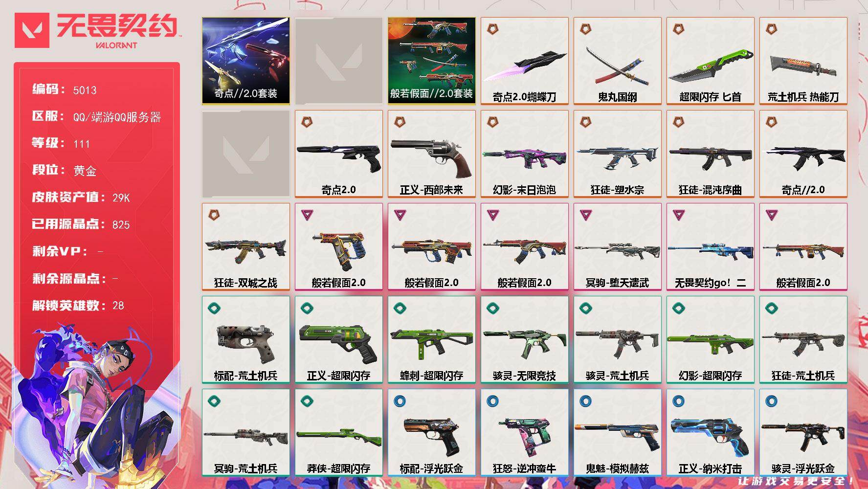
Task: Pick the 骇灵-无限竞技 SMG skin
Action: (x=524, y=340)
